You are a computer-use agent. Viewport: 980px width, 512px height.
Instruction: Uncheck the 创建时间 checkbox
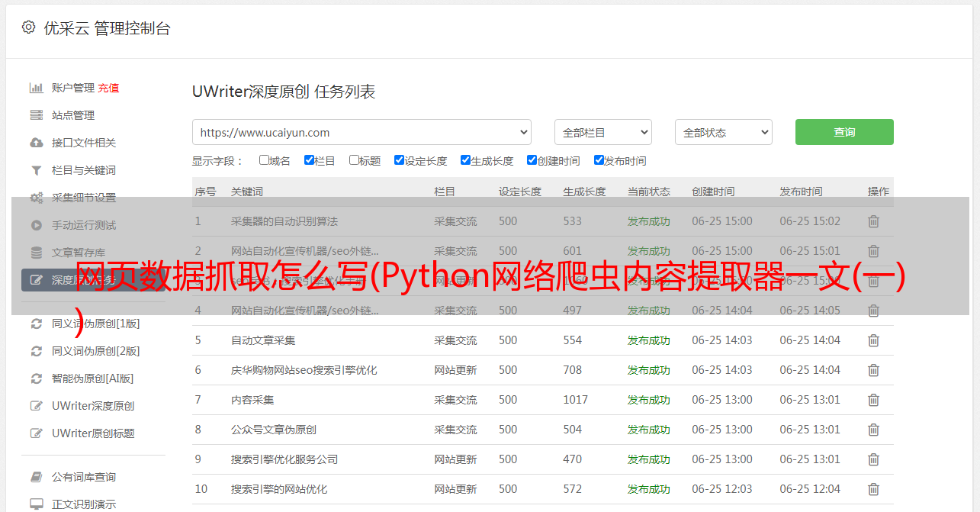tap(532, 160)
